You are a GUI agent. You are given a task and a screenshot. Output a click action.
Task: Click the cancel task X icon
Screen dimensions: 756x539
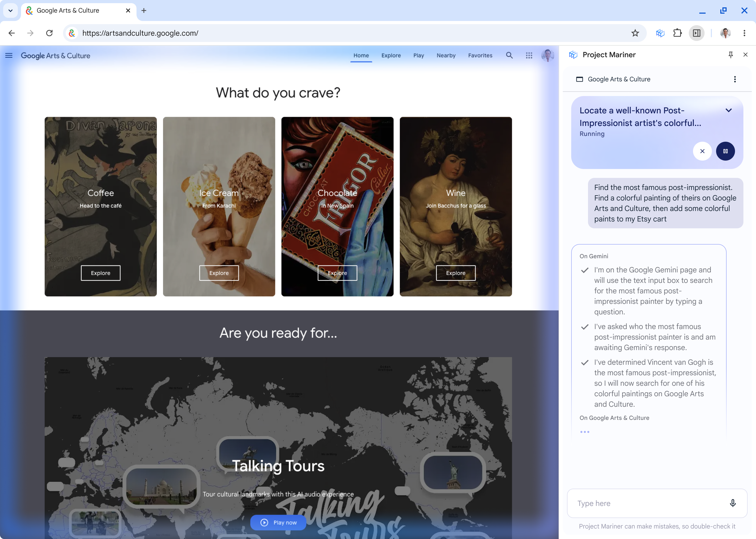pos(702,151)
